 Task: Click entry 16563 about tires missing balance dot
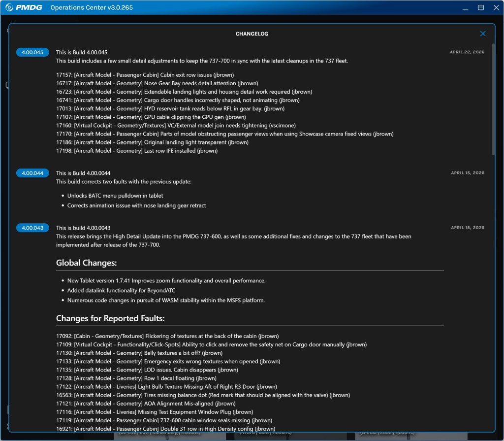coord(203,395)
